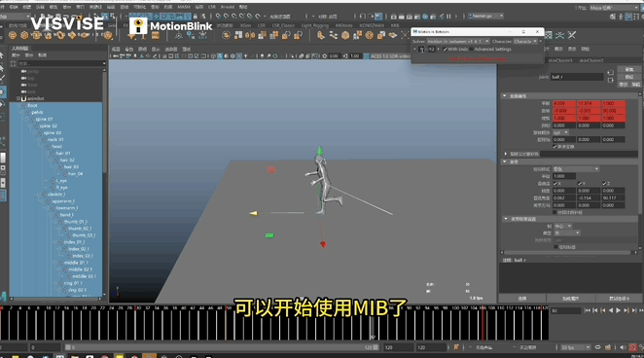
Task: Expand the animBot node in the outliner
Action: click(18, 98)
